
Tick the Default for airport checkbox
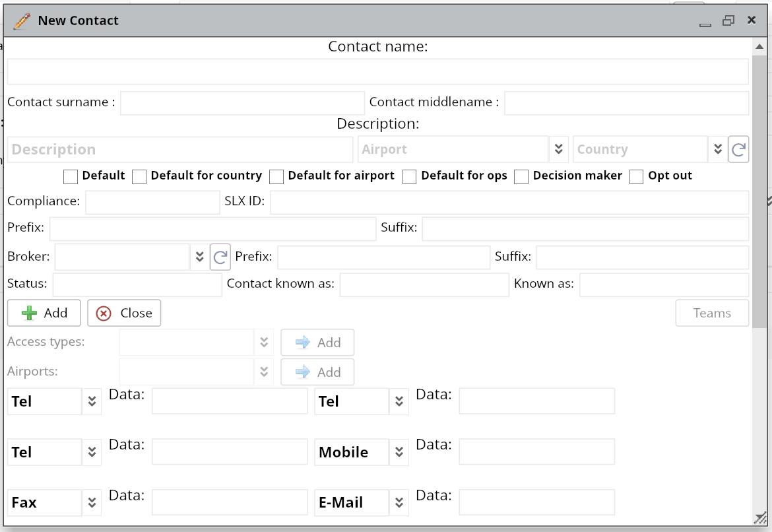[276, 176]
